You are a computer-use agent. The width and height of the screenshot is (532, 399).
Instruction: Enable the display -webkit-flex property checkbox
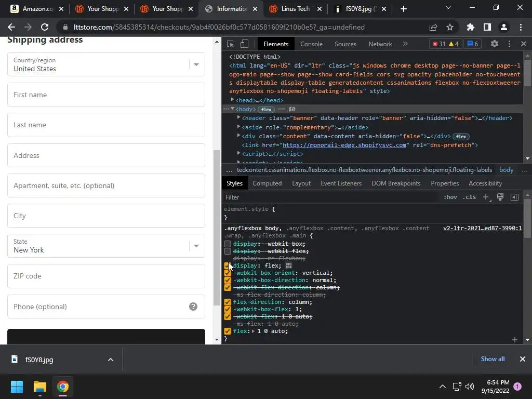click(228, 251)
